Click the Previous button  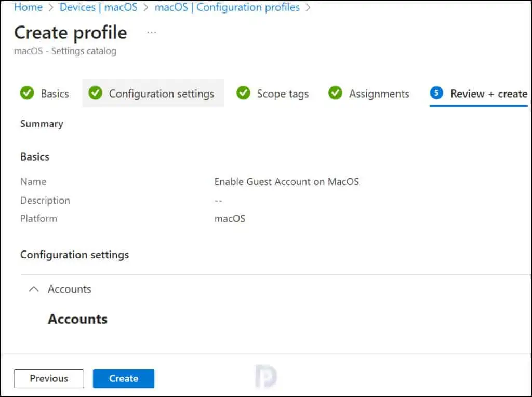click(x=49, y=379)
